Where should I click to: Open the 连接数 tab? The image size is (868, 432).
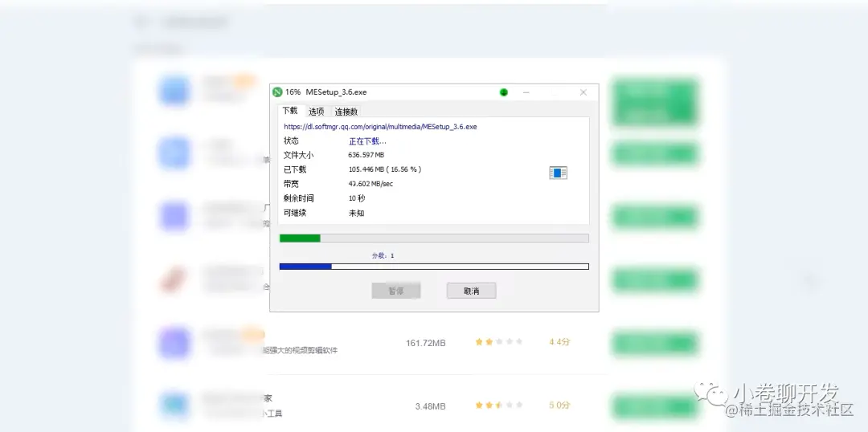(x=346, y=112)
